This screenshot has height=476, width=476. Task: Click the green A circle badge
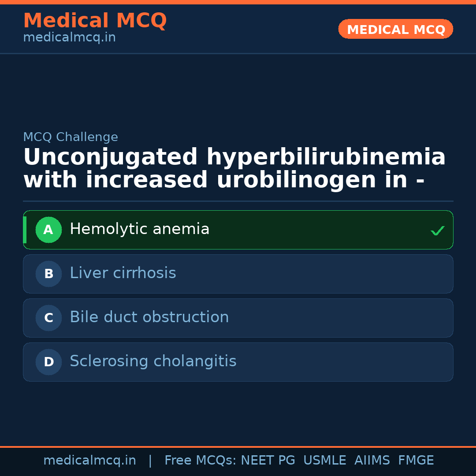48,230
